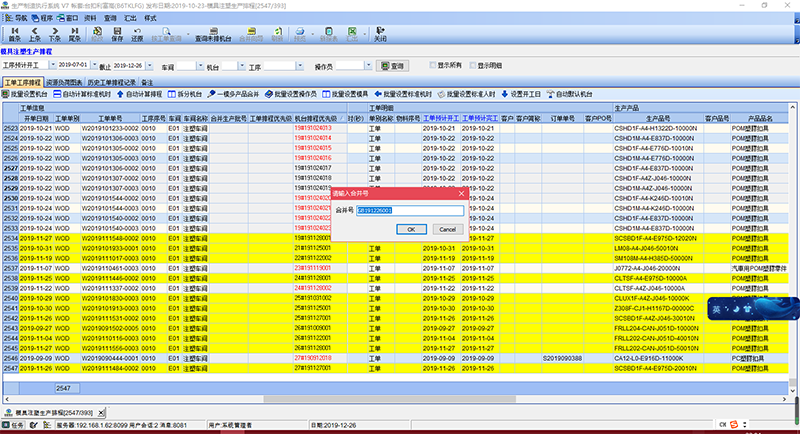The height and width of the screenshot is (434, 800).
Task: Click the grid vertical scrollbar down arrow
Action: point(792,391)
